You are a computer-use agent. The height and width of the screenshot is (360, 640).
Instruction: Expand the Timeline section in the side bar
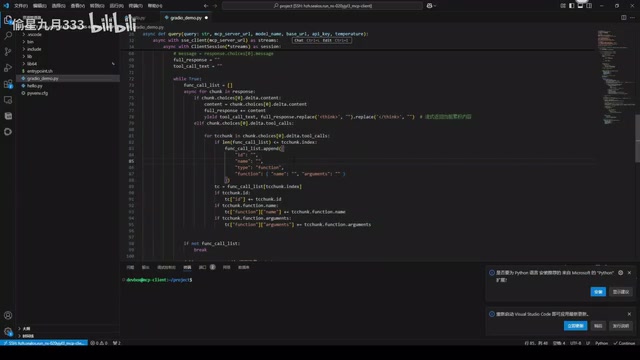pyautogui.click(x=28, y=336)
